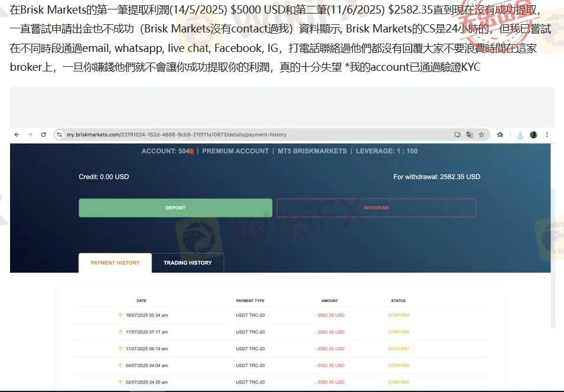
Task: Click the ACCOUNT: 504 number label
Action: [x=168, y=151]
